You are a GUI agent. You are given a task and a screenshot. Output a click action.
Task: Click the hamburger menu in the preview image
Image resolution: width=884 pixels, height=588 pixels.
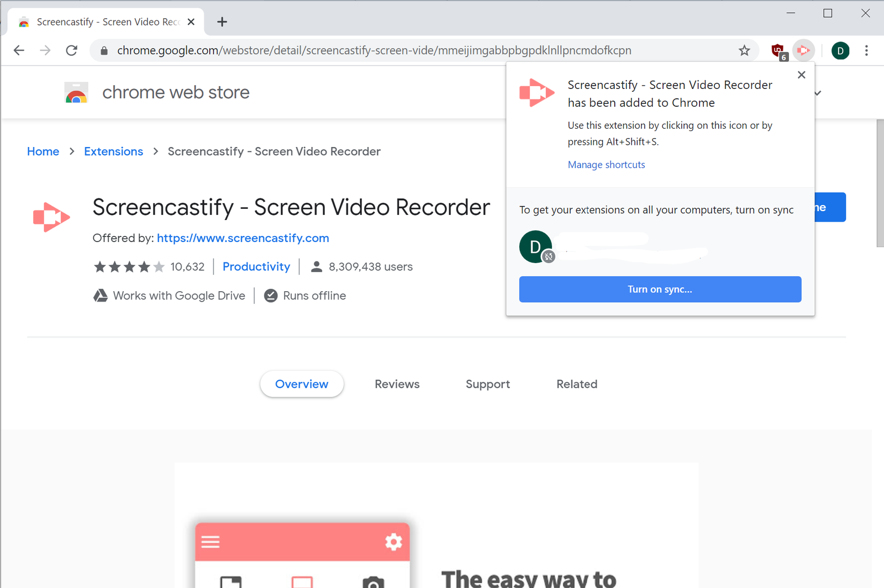coord(211,542)
